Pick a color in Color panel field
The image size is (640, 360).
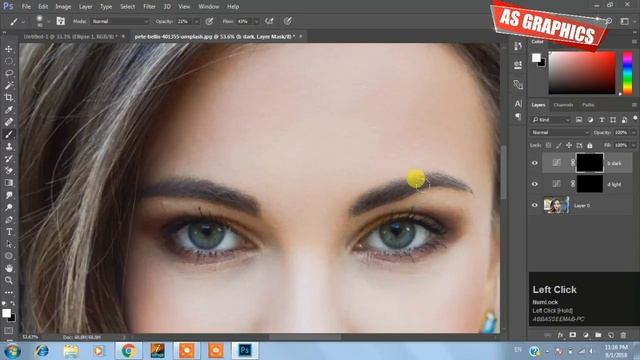[582, 73]
